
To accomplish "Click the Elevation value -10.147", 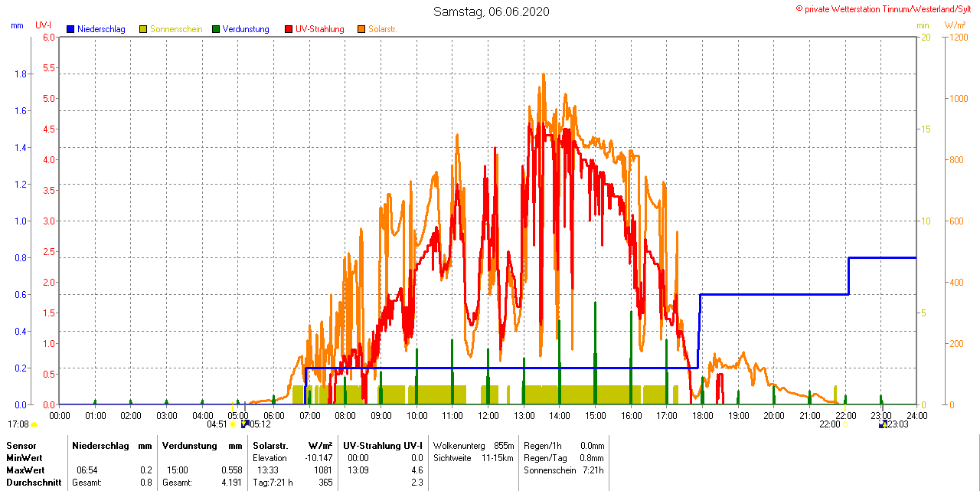I will click(318, 457).
